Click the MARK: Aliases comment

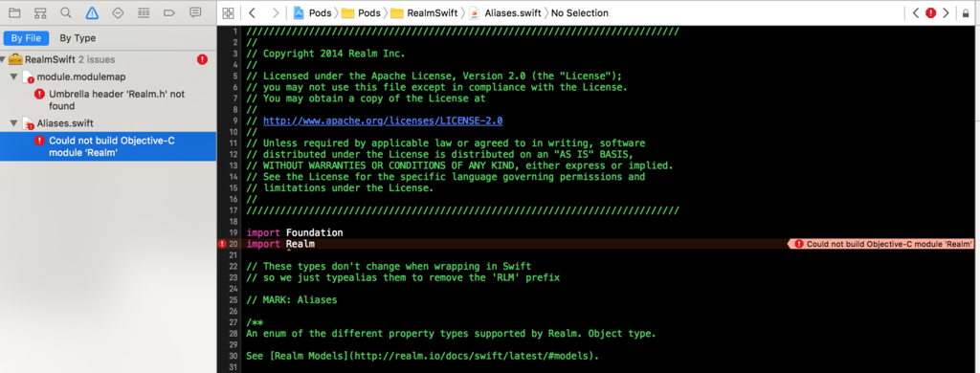(x=292, y=300)
